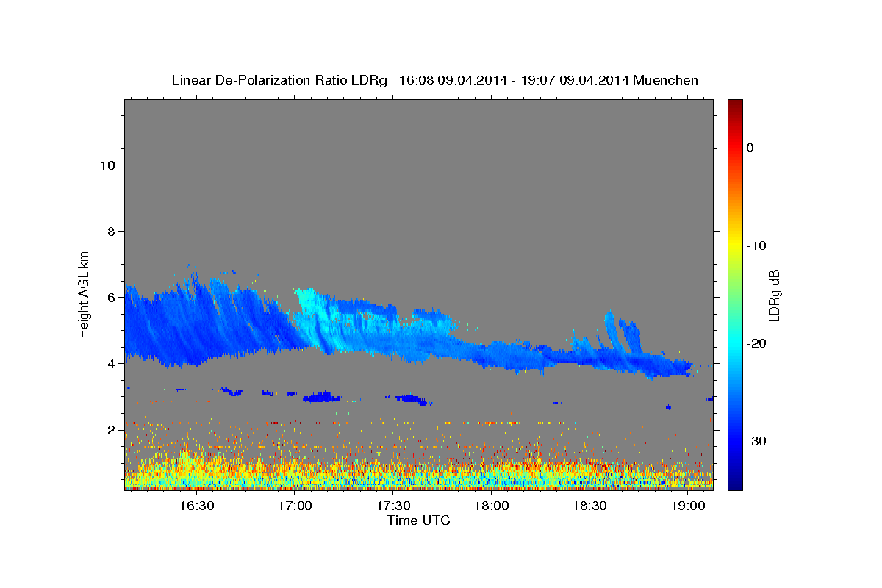Click the 18:00 time tick label
The image size is (882, 588).
491,506
